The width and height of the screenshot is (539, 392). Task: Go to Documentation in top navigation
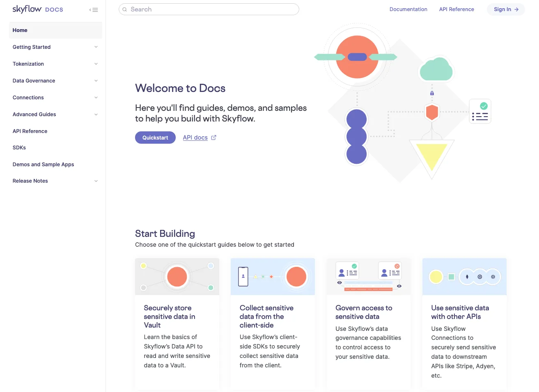coord(408,9)
